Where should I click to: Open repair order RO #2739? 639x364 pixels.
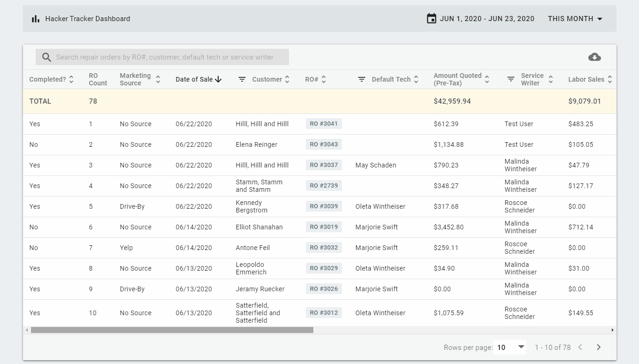pyautogui.click(x=324, y=186)
